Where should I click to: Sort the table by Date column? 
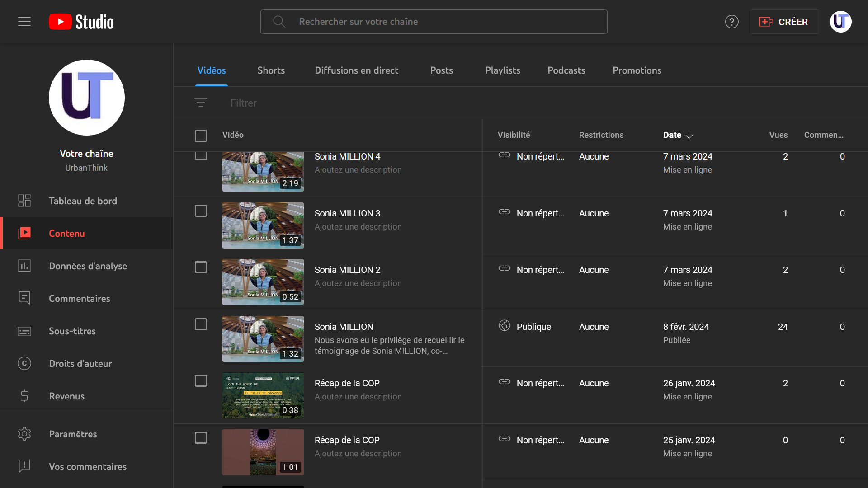point(672,135)
